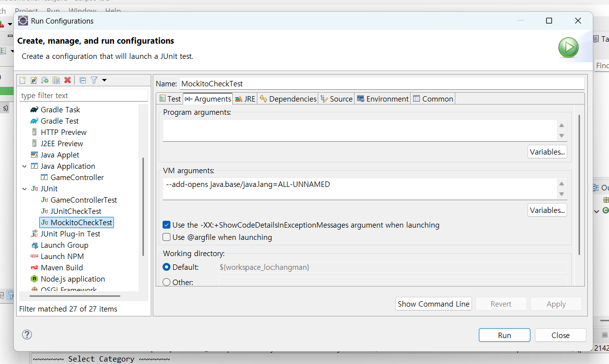The height and width of the screenshot is (364, 609).
Task: Click the configuration tree vertical scrollbar
Action: click(143, 206)
